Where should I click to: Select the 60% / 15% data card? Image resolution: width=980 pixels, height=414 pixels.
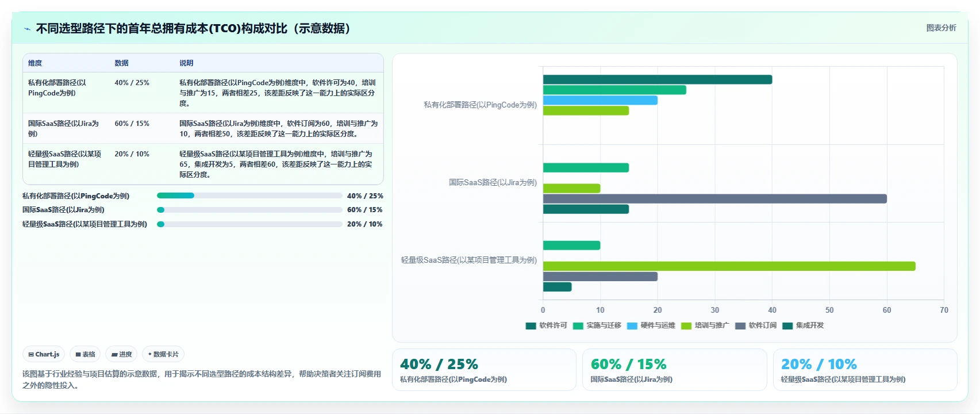tap(674, 370)
